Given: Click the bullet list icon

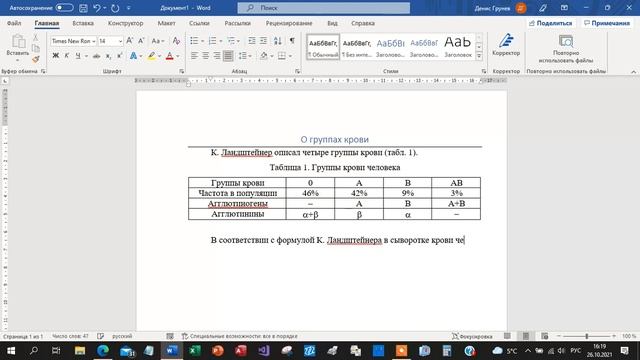Looking at the screenshot, I should point(194,41).
